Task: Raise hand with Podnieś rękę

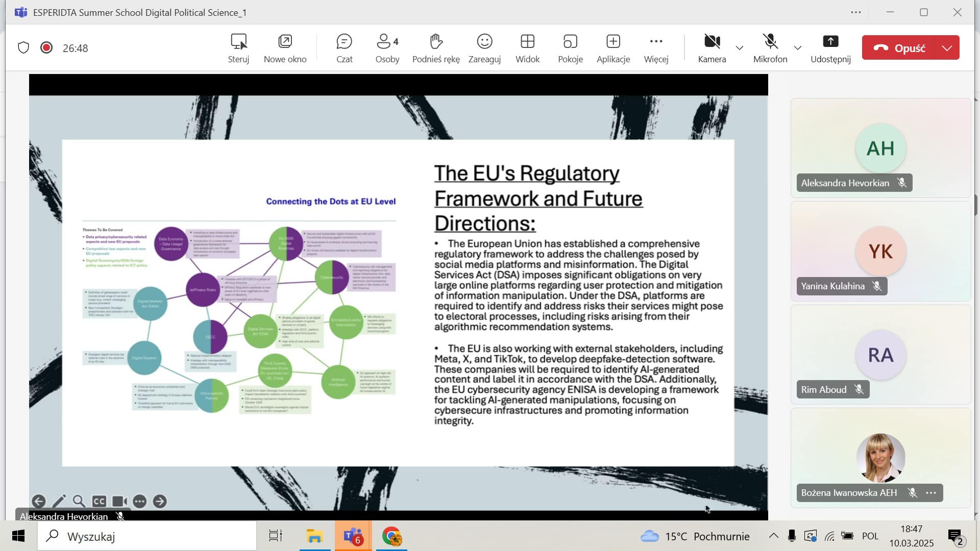Action: 436,48
